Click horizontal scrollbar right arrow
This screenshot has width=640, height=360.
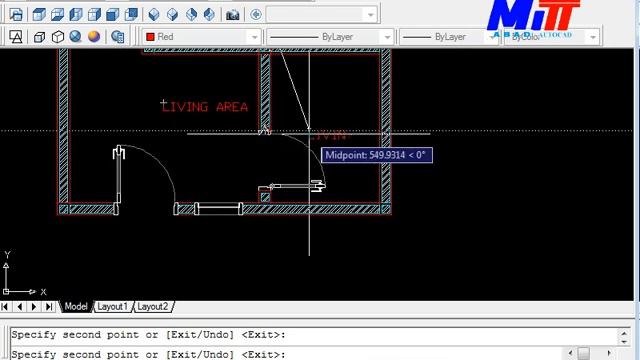point(609,353)
